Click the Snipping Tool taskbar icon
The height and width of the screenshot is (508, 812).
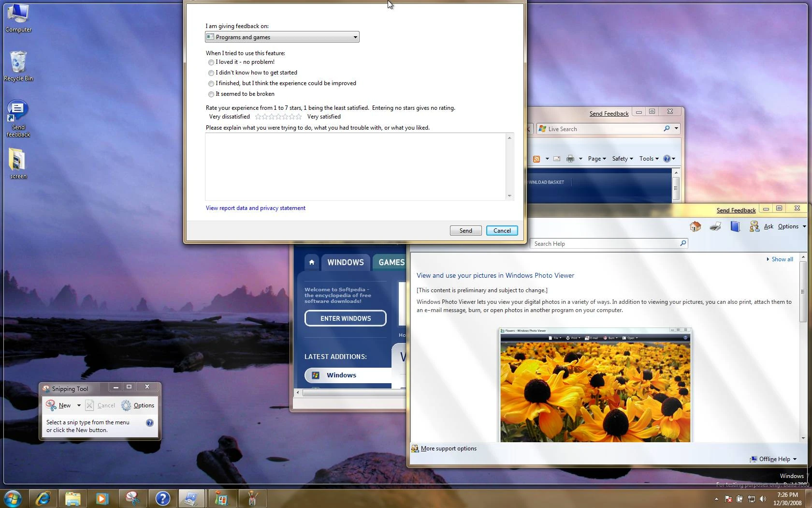(x=132, y=498)
